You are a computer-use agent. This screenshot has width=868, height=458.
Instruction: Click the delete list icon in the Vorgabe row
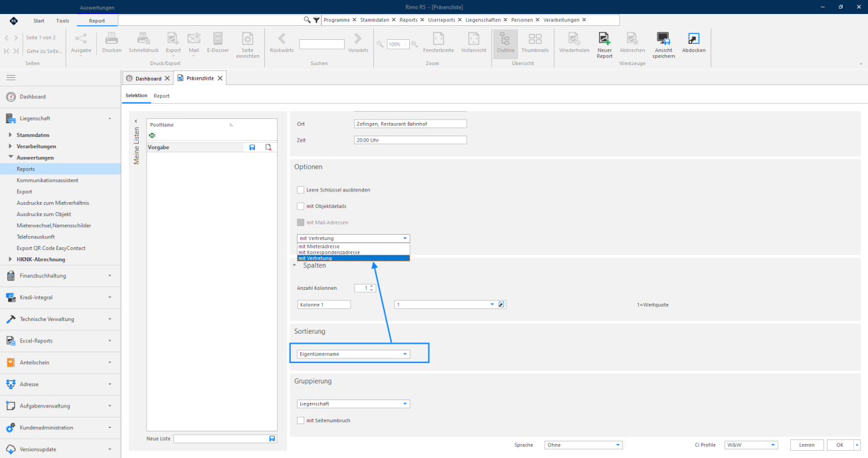click(x=268, y=148)
